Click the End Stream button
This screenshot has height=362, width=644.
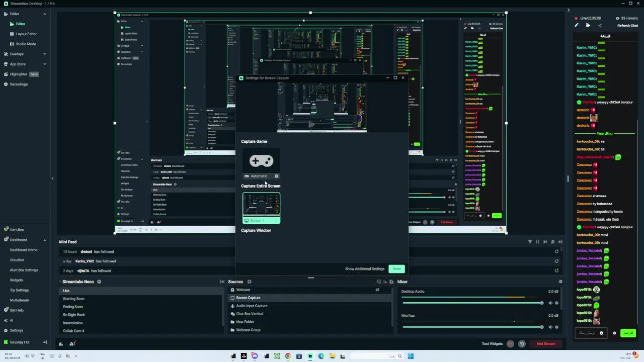[546, 344]
